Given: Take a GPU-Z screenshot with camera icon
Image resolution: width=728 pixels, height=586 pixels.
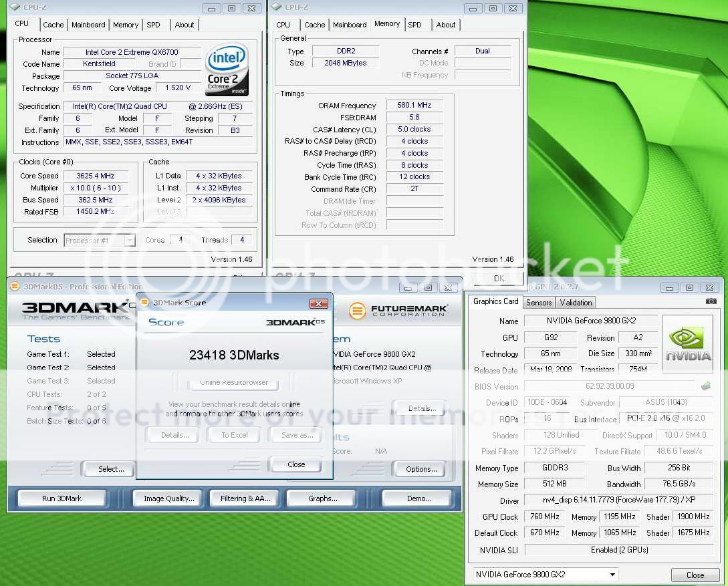Looking at the screenshot, I should 711,301.
